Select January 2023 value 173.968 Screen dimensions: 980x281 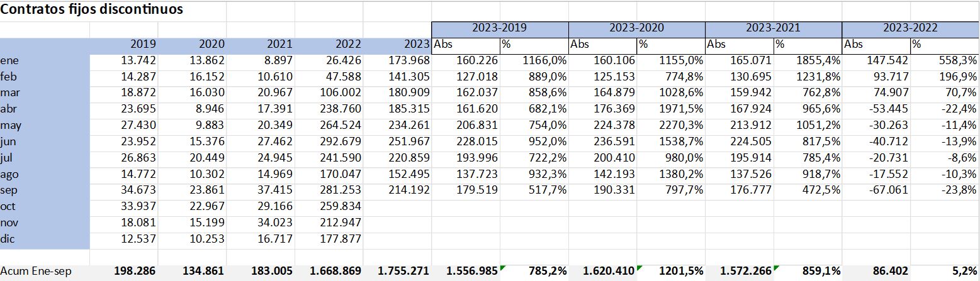(x=398, y=60)
